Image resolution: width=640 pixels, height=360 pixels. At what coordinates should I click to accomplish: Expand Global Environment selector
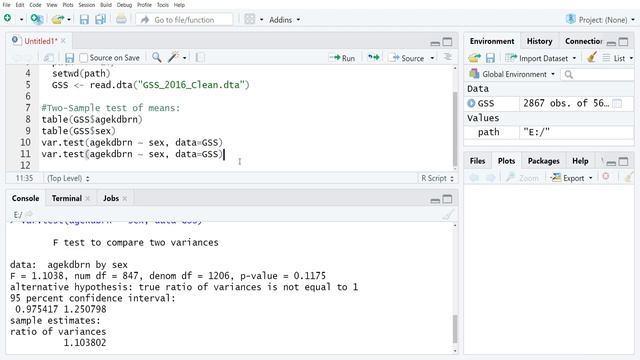[x=512, y=74]
